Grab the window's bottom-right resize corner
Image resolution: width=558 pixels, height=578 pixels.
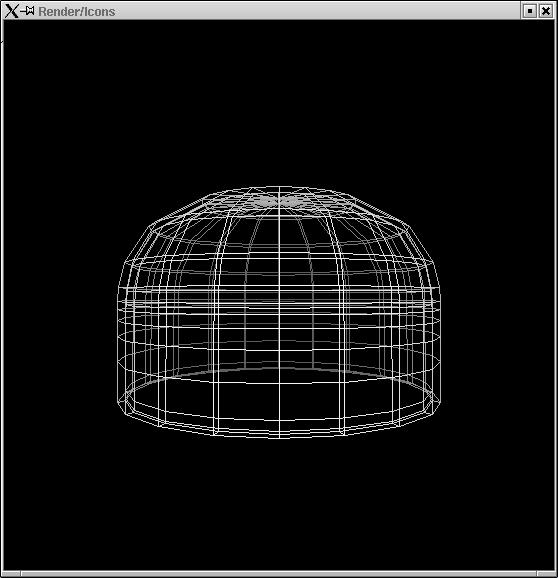click(547, 574)
